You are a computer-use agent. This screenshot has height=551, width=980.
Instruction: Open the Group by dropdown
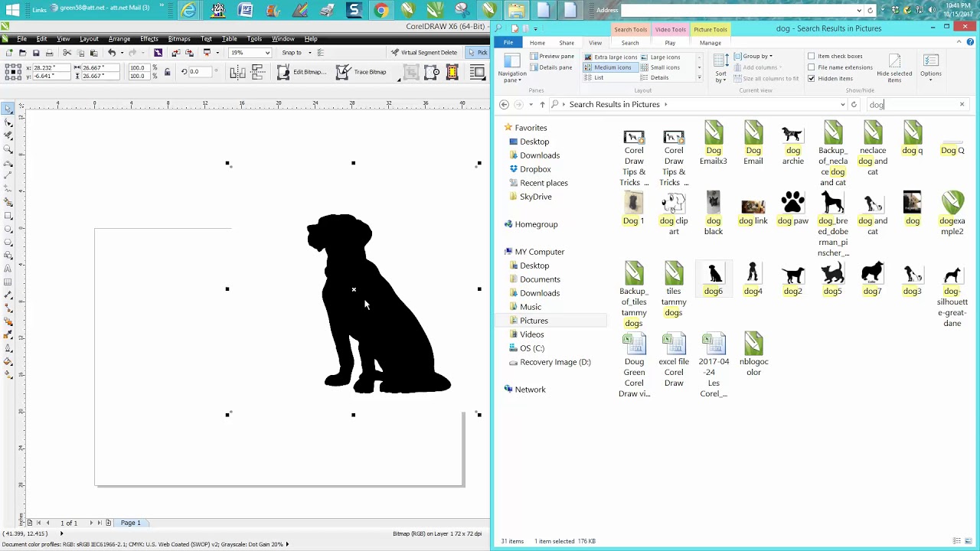(x=753, y=56)
